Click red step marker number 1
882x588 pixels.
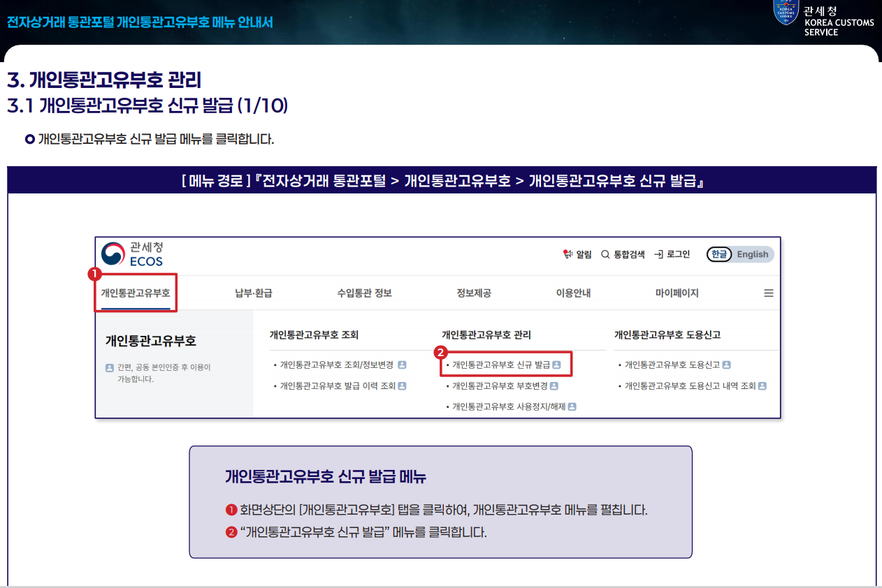tap(95, 274)
